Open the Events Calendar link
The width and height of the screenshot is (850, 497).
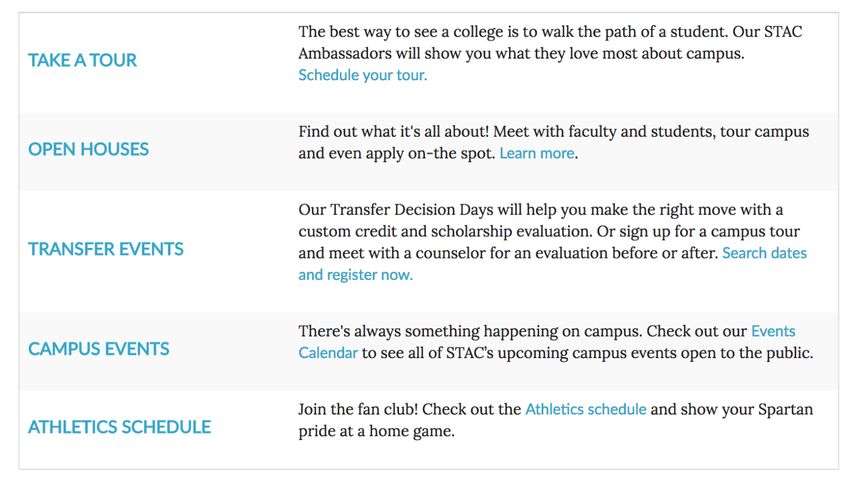click(x=773, y=331)
